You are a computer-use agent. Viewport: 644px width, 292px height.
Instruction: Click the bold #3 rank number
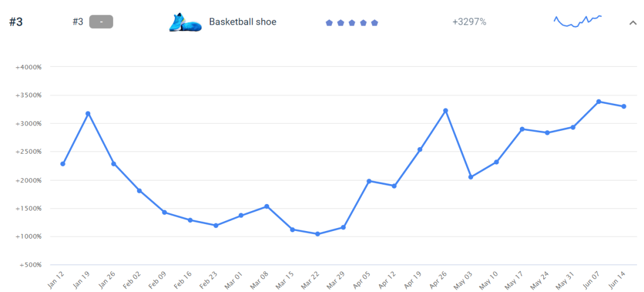(16, 22)
